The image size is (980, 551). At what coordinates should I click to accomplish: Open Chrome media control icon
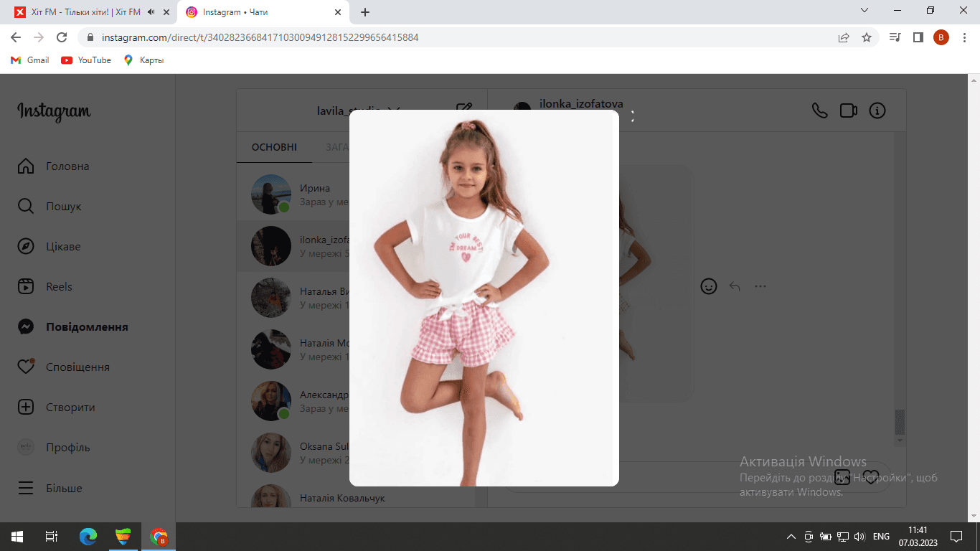pyautogui.click(x=895, y=37)
